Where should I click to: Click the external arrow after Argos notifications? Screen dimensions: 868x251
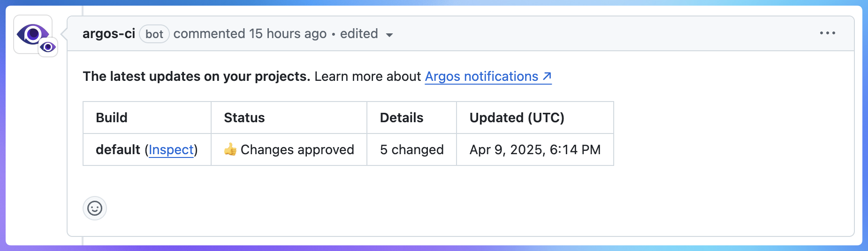547,76
